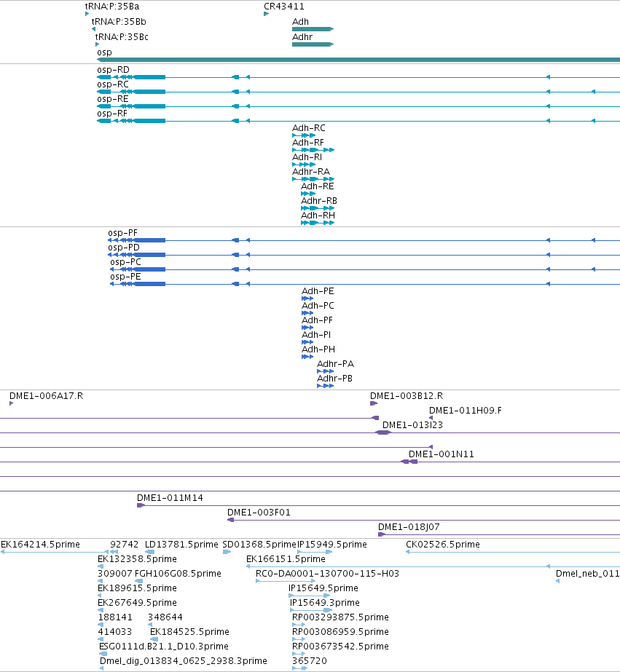The height and width of the screenshot is (672, 620).
Task: Click the DME1-011M14 clone label
Action: [x=170, y=498]
